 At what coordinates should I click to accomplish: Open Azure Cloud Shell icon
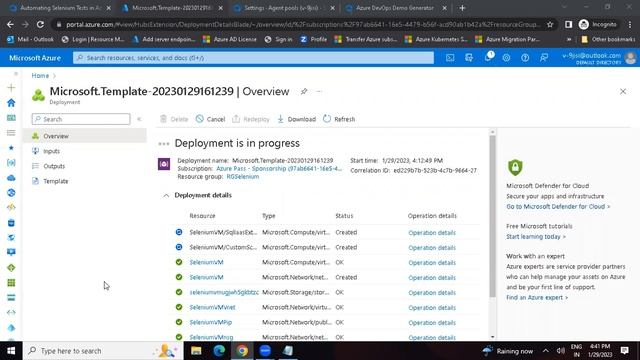(450, 58)
